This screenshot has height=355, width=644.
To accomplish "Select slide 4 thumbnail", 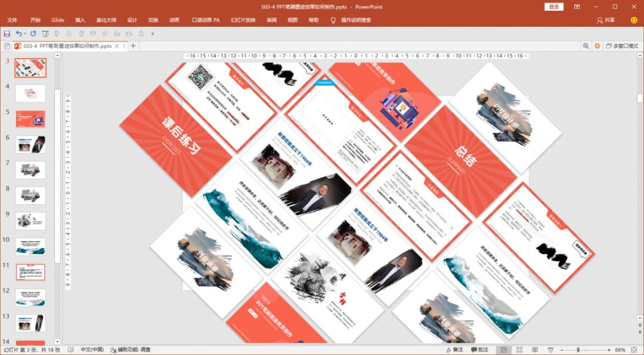I will click(30, 94).
